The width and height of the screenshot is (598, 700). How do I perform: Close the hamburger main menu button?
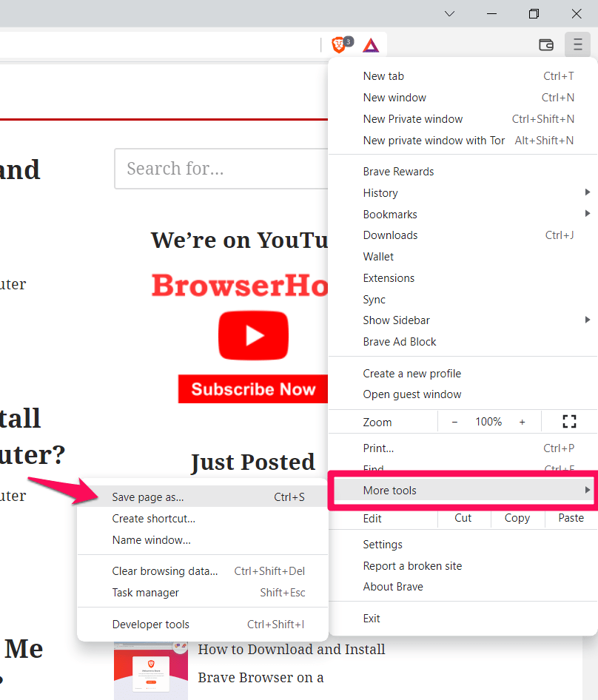point(577,45)
